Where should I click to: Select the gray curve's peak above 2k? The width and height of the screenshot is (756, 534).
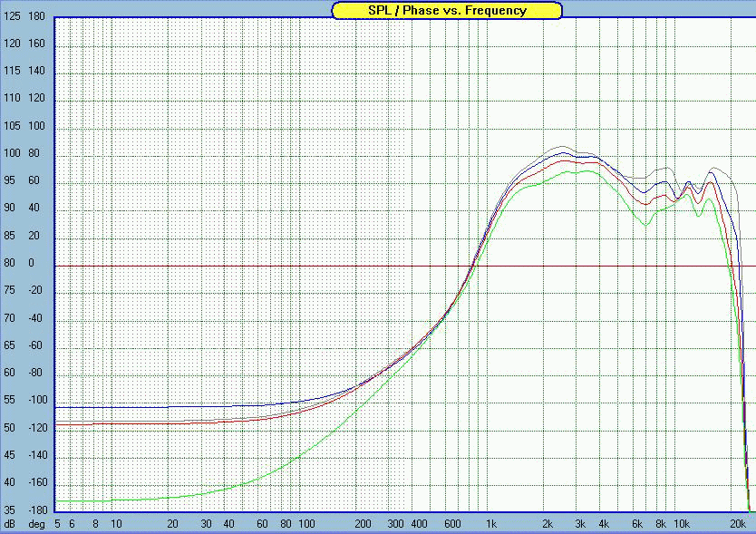[x=561, y=146]
